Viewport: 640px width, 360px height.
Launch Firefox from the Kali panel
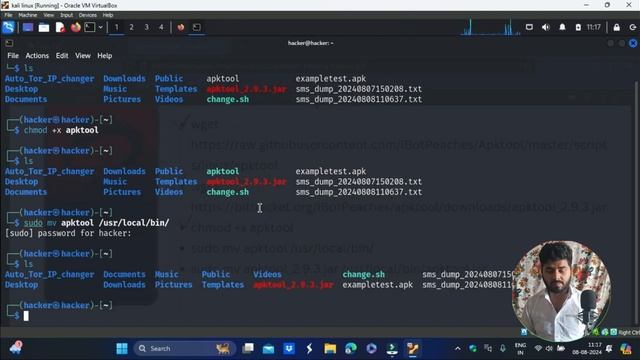point(76,27)
